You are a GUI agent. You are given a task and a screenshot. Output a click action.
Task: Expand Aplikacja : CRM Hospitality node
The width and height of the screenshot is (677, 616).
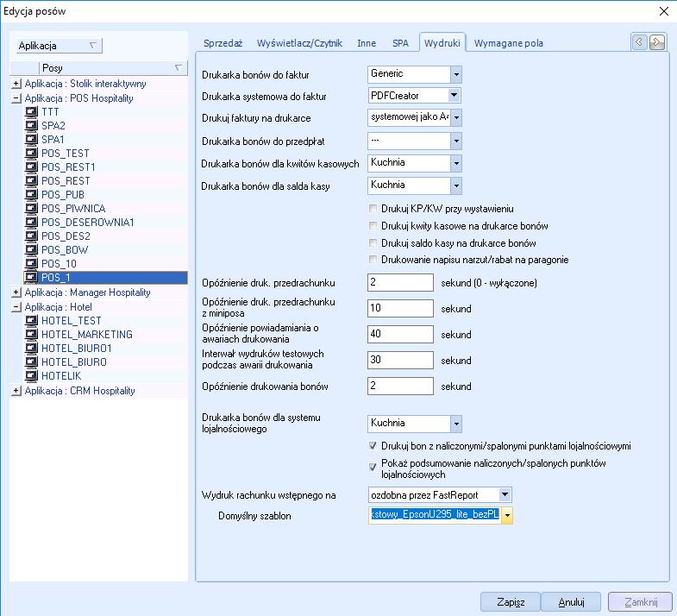[16, 391]
